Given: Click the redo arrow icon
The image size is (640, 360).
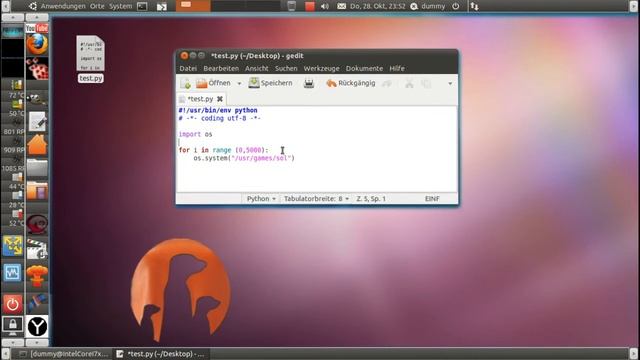Looking at the screenshot, I should [386, 83].
